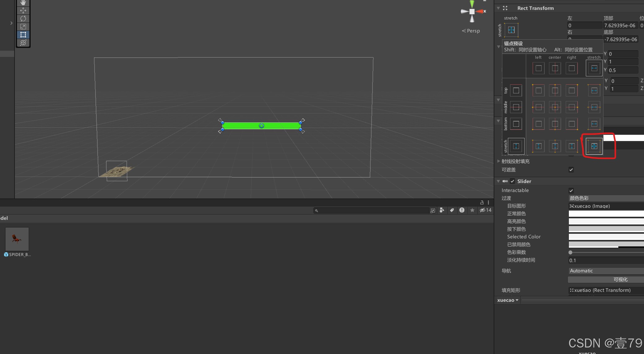Image resolution: width=644 pixels, height=354 pixels.
Task: Filter by import log type icon
Action: point(462,210)
